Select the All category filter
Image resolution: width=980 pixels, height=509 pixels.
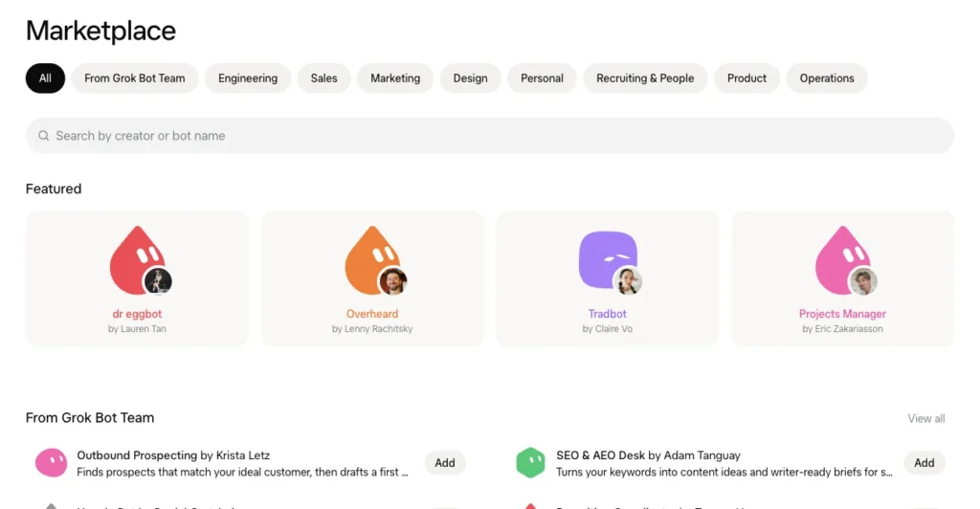tap(45, 78)
